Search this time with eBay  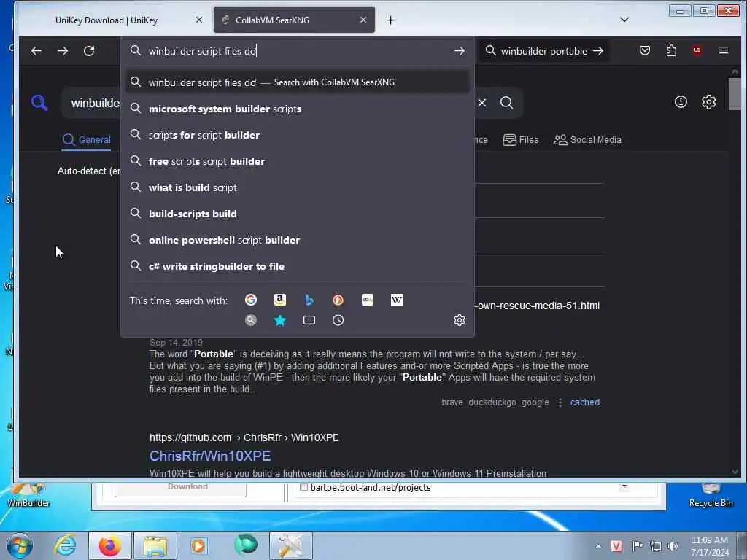point(368,300)
